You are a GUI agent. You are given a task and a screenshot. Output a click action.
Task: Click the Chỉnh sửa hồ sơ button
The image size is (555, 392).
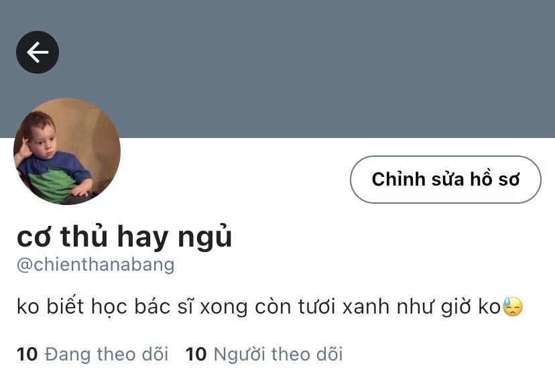click(446, 180)
